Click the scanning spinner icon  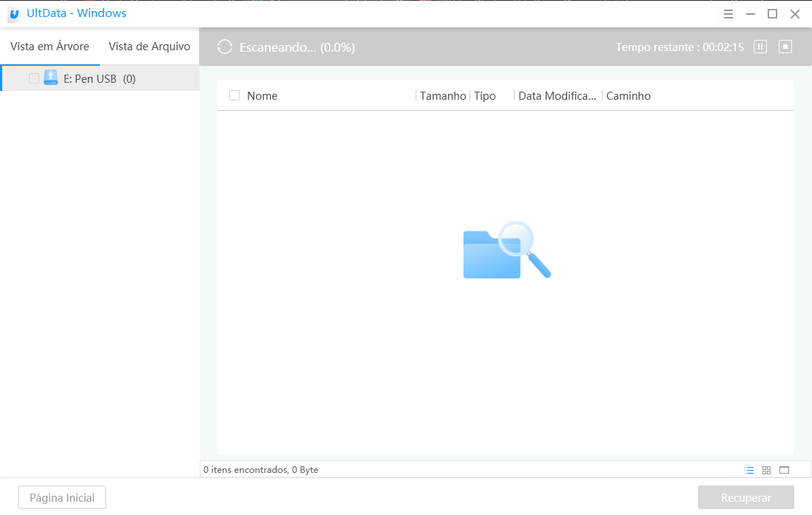click(225, 47)
